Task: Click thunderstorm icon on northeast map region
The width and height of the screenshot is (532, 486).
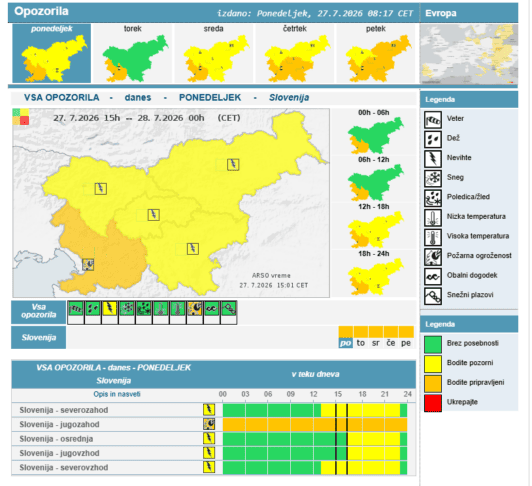Action: tap(233, 165)
